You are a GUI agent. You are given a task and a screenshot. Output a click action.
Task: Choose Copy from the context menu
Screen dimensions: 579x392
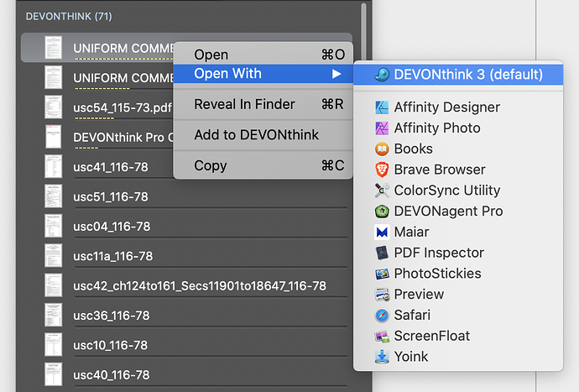click(263, 165)
